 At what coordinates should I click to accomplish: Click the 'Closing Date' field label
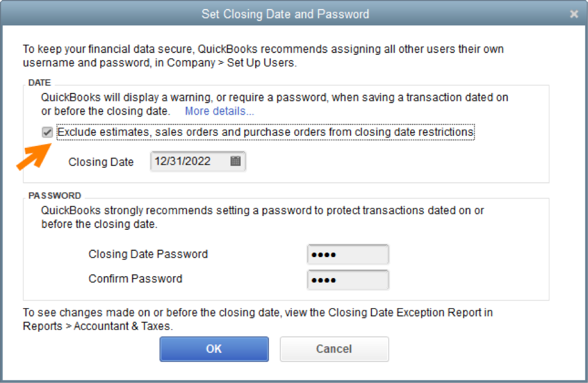point(101,162)
